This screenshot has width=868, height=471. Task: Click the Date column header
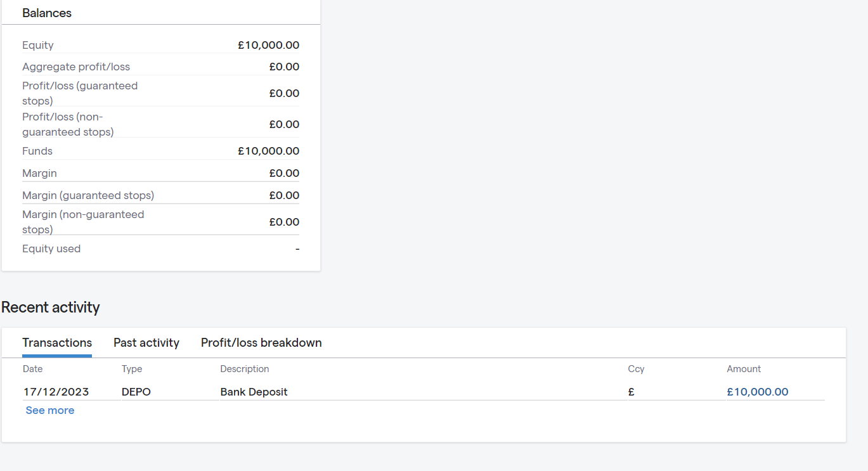click(x=33, y=369)
